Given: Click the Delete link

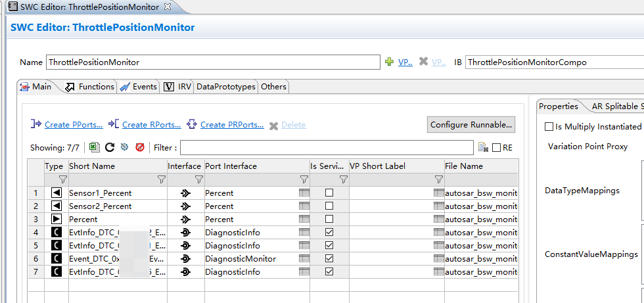Looking at the screenshot, I should [x=293, y=125].
